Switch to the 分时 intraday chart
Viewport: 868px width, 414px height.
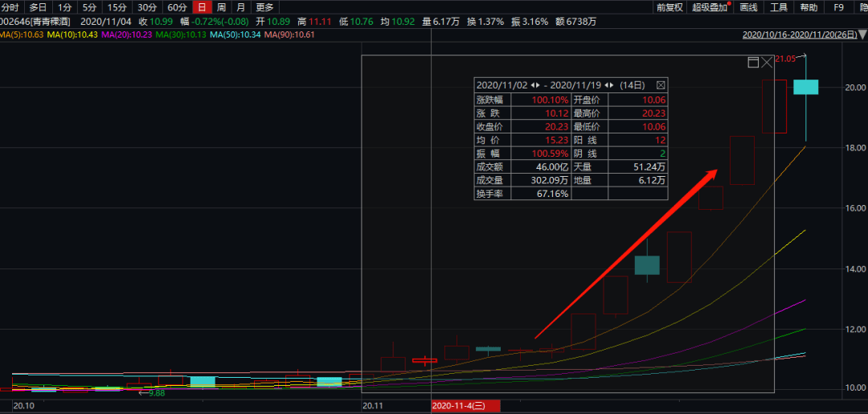pos(10,7)
